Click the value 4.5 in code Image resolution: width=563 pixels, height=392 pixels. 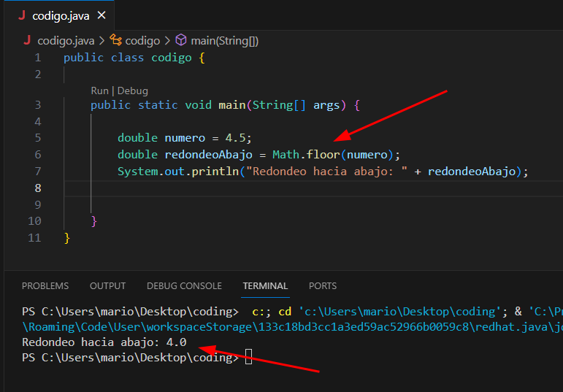[x=235, y=138]
